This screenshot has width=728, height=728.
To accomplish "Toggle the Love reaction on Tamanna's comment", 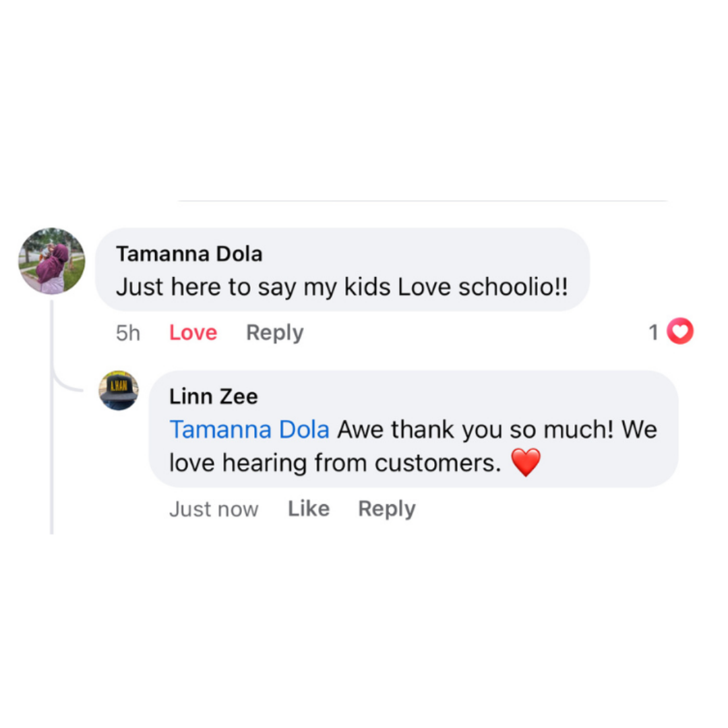I will tap(193, 333).
